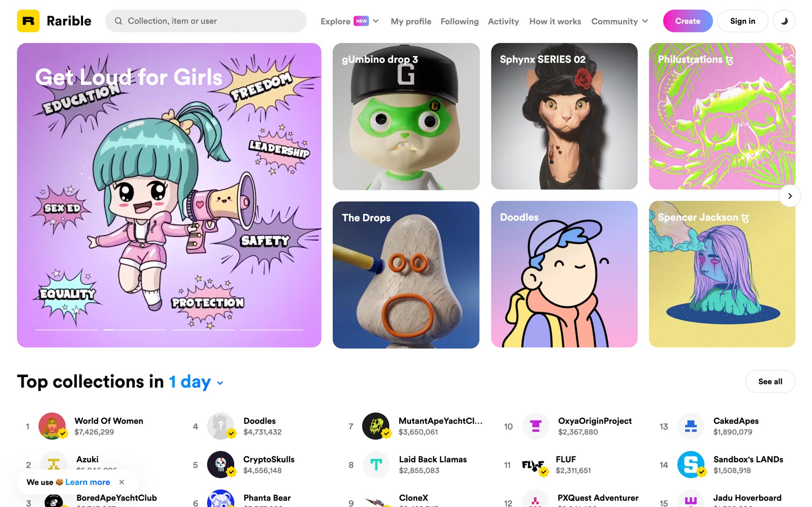Open cookie Learn more link
Viewport: 812px width, 507px height.
coord(88,482)
